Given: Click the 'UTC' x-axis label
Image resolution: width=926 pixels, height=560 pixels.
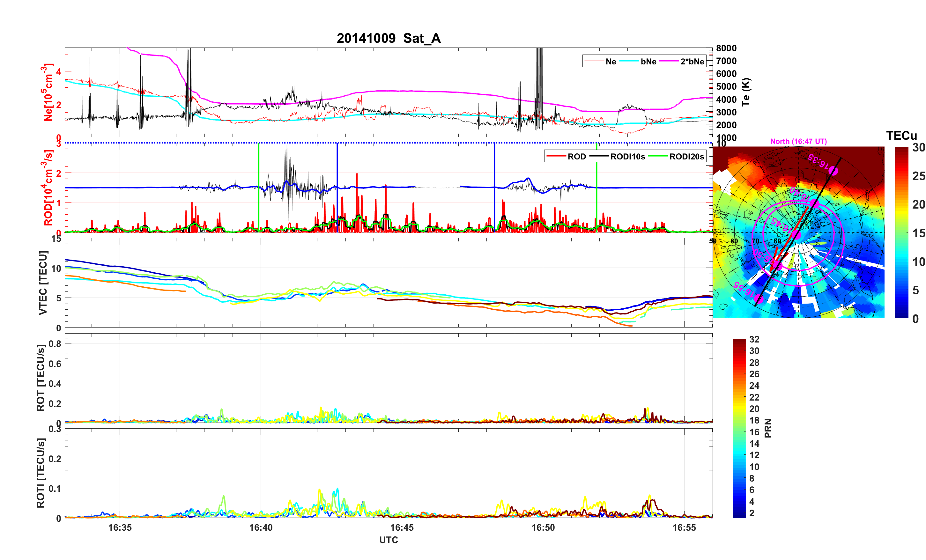Looking at the screenshot, I should coord(389,540).
